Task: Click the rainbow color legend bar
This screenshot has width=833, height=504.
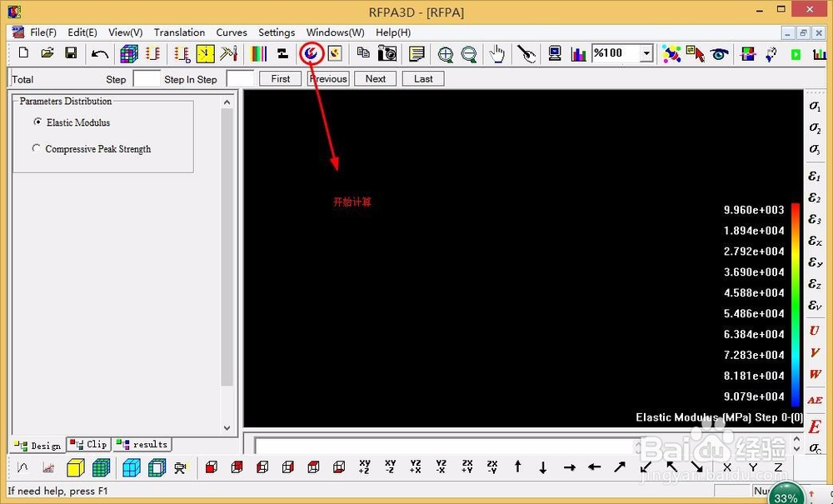Action: (796, 304)
